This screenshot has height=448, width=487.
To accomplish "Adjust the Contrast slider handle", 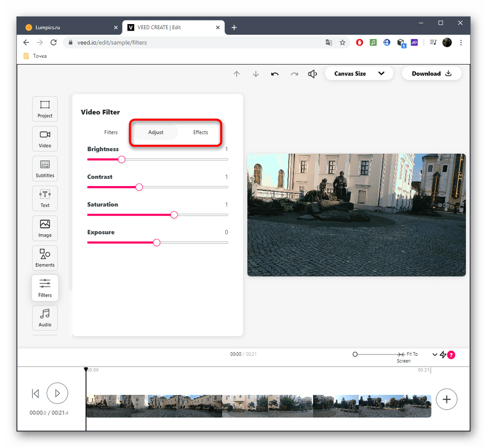I will coord(139,187).
